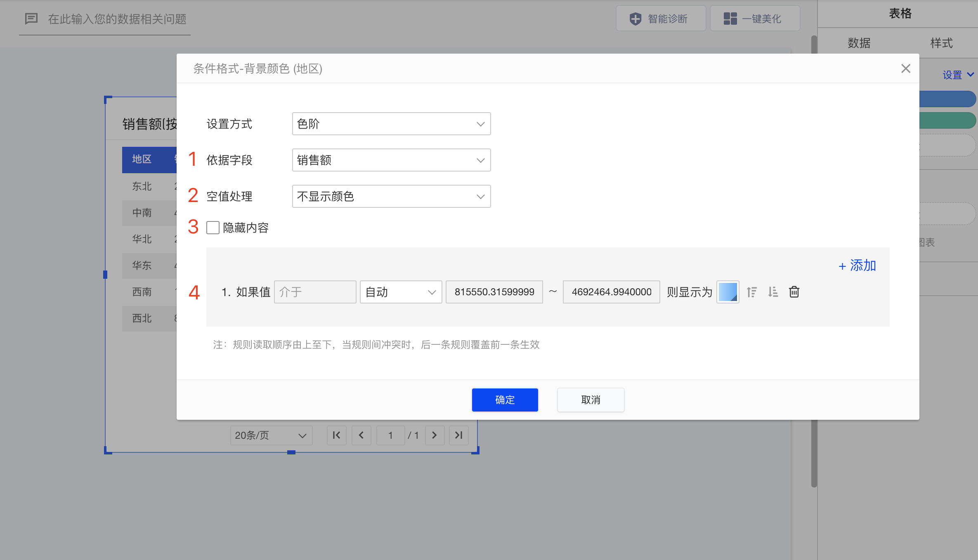Image resolution: width=978 pixels, height=560 pixels.
Task: Click the green field pill in right panel
Action: pyautogui.click(x=948, y=121)
